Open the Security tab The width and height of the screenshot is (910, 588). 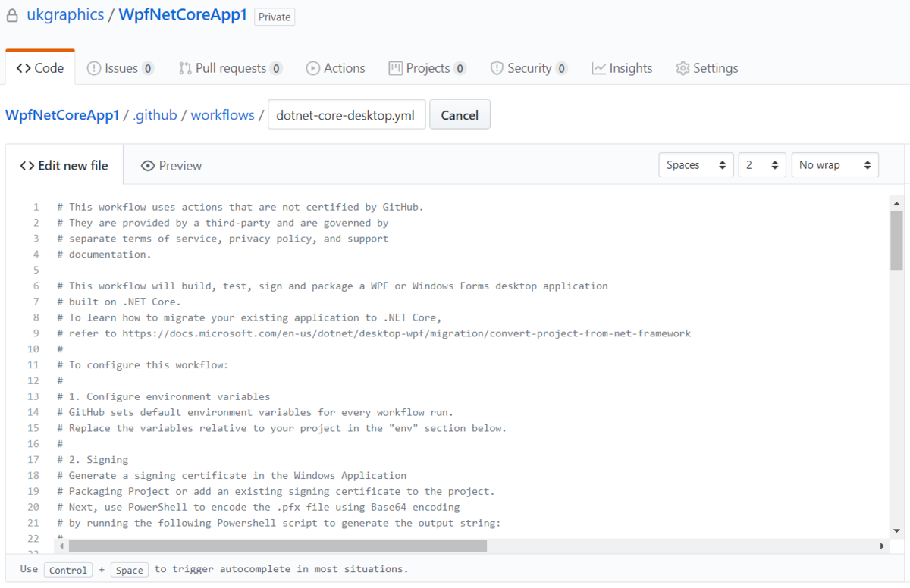(529, 68)
